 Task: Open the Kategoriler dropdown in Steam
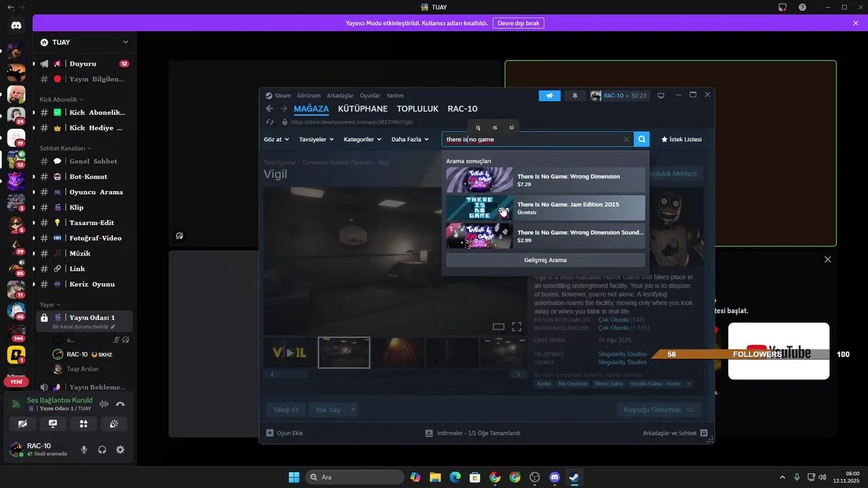tap(363, 139)
